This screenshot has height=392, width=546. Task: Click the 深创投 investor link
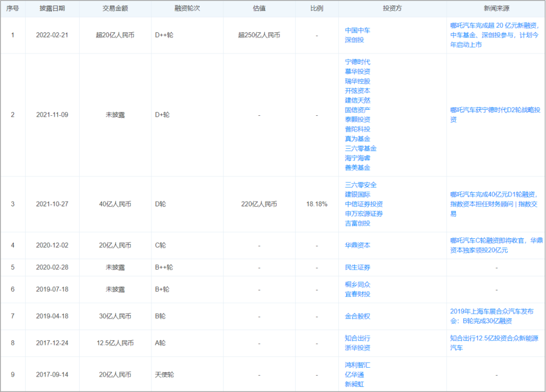(x=354, y=40)
